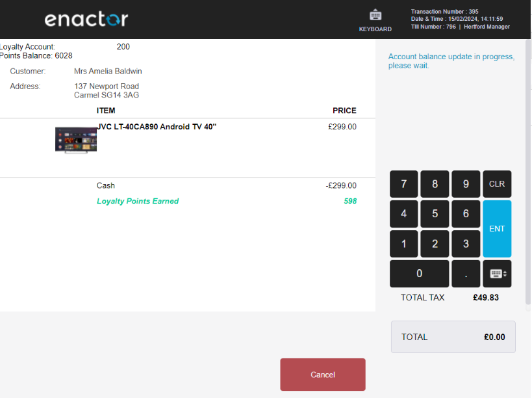Select the Cash tender line
The width and height of the screenshot is (532, 398).
(188, 185)
